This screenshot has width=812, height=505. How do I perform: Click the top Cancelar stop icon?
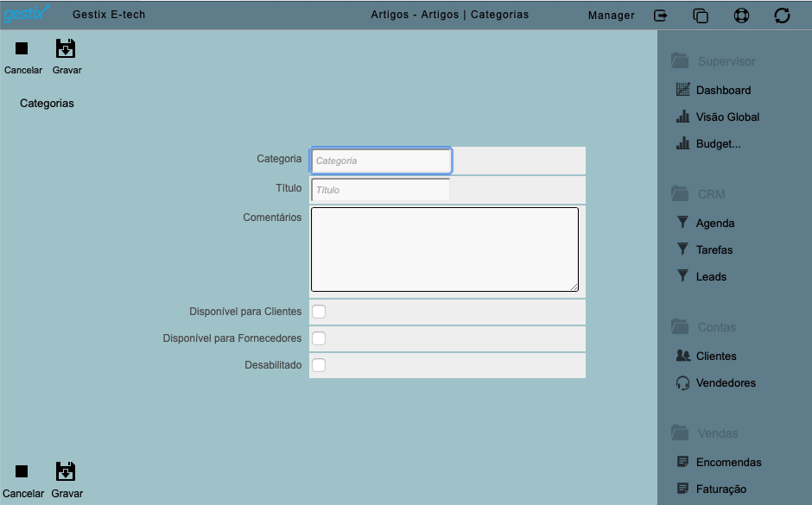pos(22,48)
